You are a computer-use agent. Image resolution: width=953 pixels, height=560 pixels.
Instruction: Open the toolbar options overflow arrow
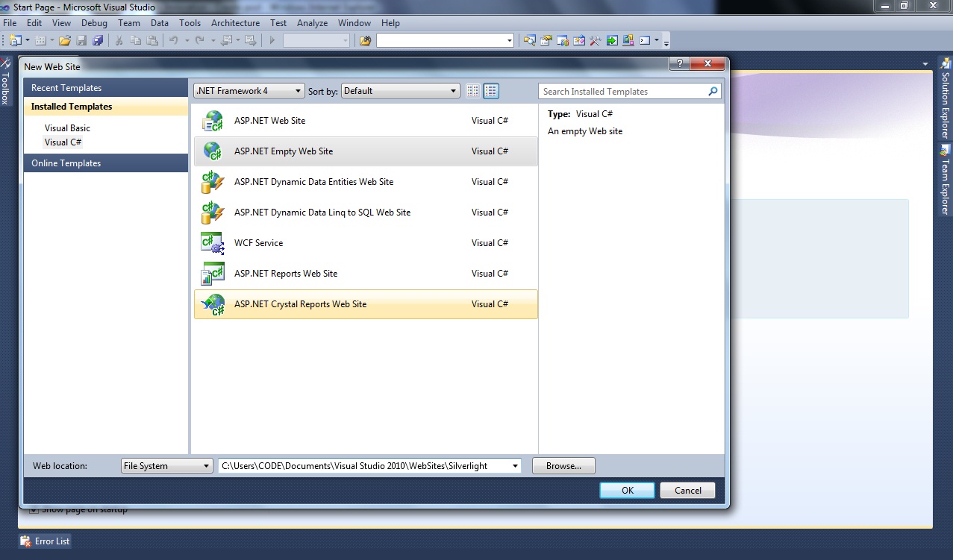(666, 42)
